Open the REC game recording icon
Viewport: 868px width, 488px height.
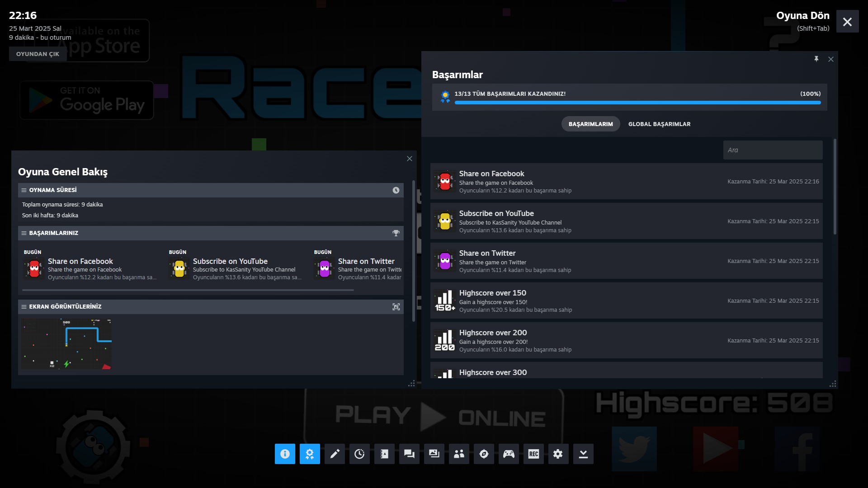[x=533, y=454]
